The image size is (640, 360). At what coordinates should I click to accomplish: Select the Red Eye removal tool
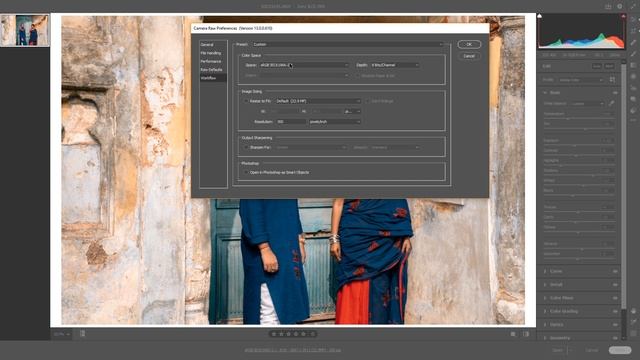tap(633, 88)
